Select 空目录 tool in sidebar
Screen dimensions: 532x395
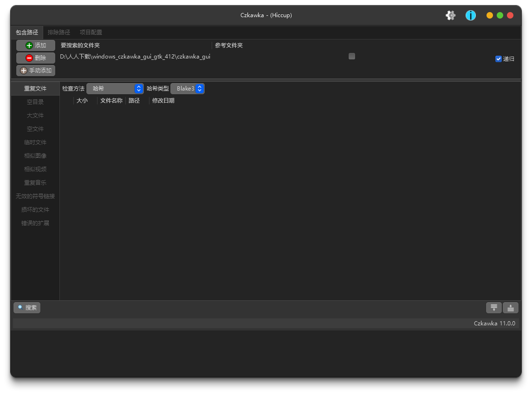coord(35,102)
